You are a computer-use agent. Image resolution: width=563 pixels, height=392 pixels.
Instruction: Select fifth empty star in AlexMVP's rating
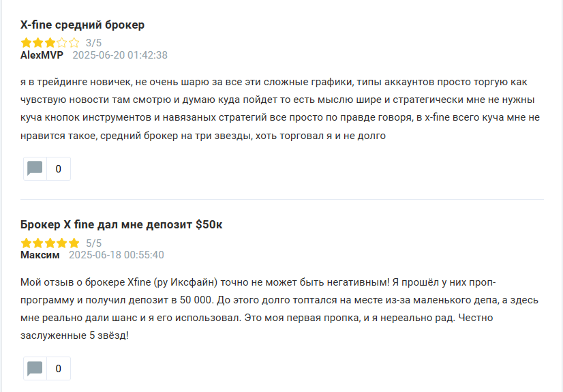[74, 43]
